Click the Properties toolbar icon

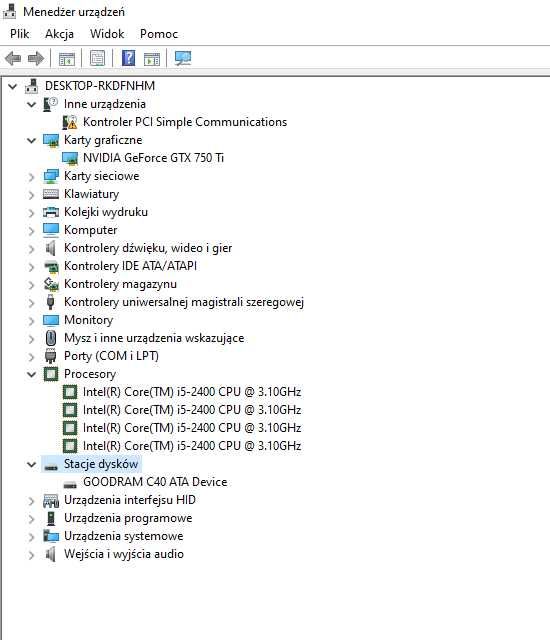(x=97, y=58)
